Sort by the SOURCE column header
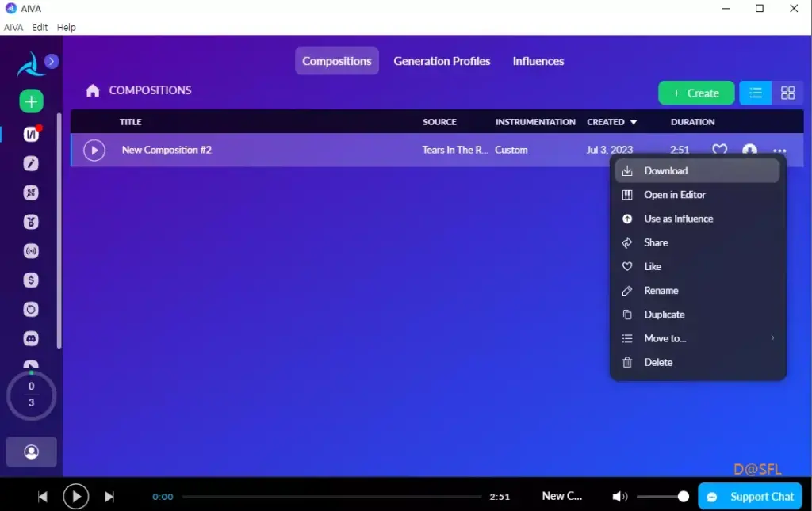812x511 pixels. (x=439, y=122)
